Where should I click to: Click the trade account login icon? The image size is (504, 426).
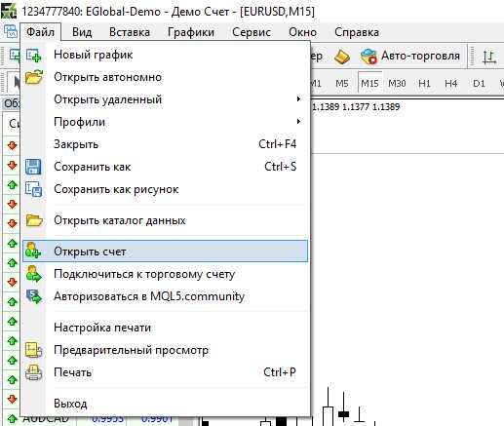(x=34, y=274)
